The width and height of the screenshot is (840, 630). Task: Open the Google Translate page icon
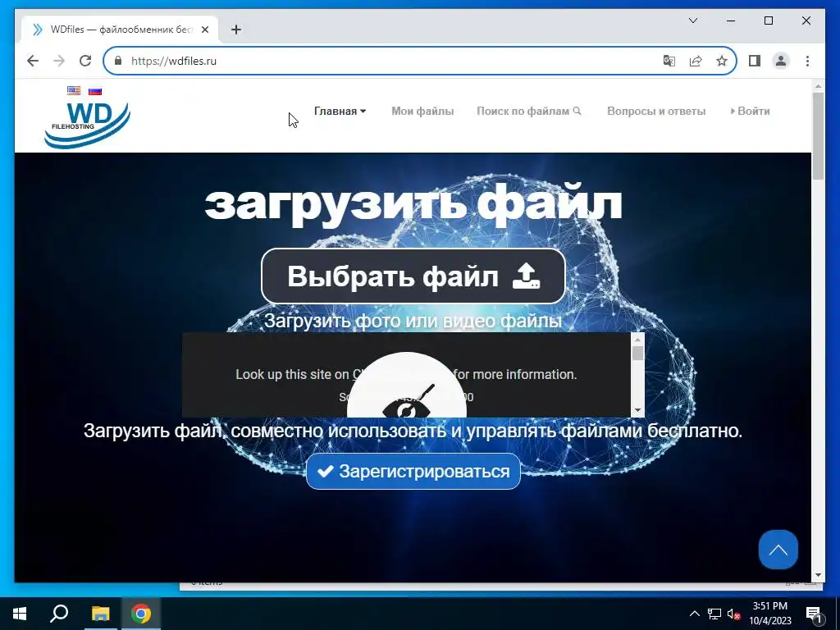pyautogui.click(x=669, y=61)
